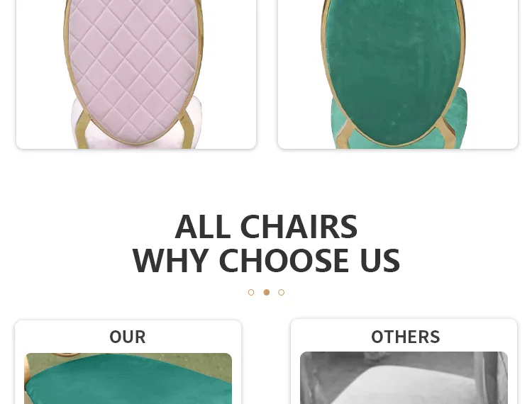Click the OUR comparison label
532x404 pixels.
tap(128, 337)
